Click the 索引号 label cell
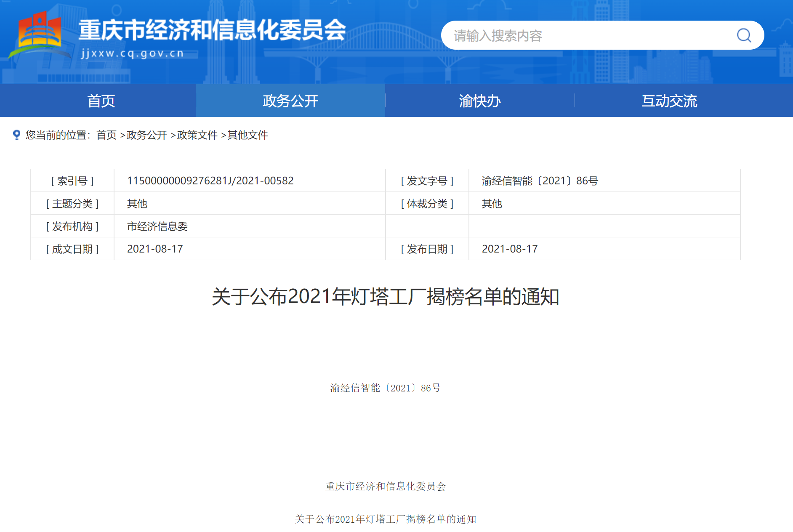 coord(72,181)
